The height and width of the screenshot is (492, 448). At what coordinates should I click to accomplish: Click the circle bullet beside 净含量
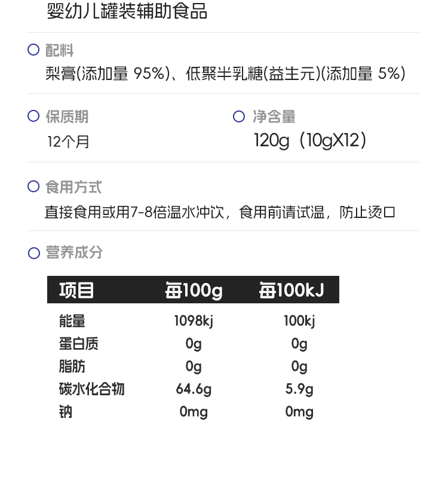click(x=239, y=116)
